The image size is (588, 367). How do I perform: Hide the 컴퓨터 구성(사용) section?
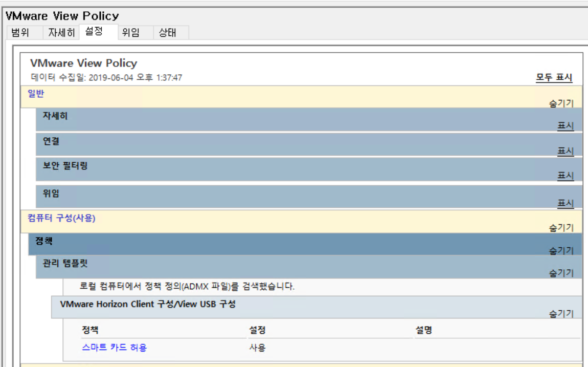tap(561, 228)
